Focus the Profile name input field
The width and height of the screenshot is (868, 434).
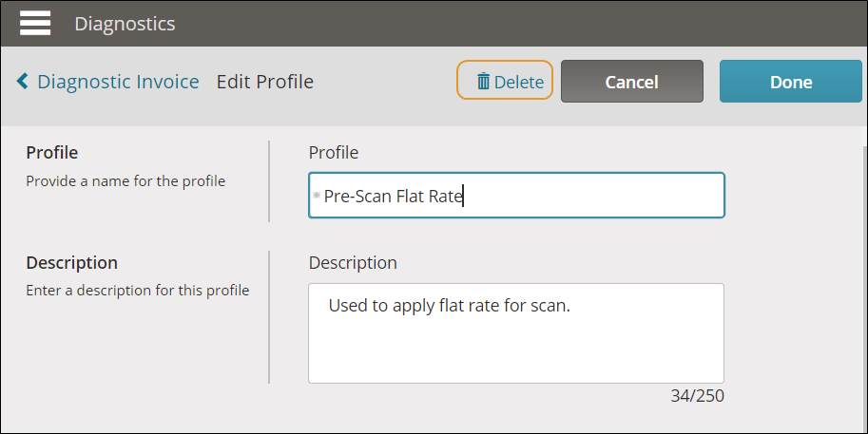[x=516, y=196]
